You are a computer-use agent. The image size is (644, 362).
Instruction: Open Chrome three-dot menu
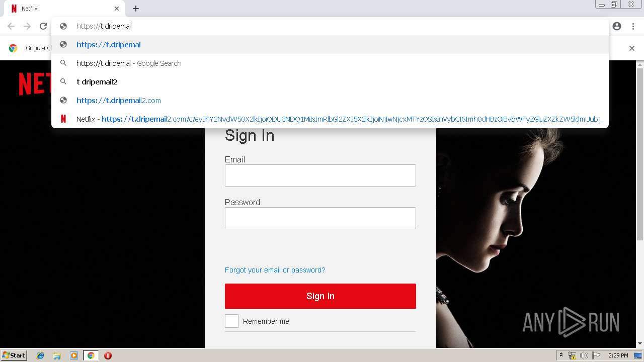(633, 26)
